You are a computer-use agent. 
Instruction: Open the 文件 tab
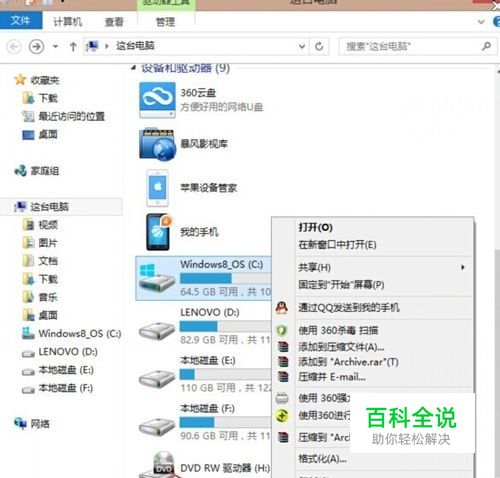[21, 20]
